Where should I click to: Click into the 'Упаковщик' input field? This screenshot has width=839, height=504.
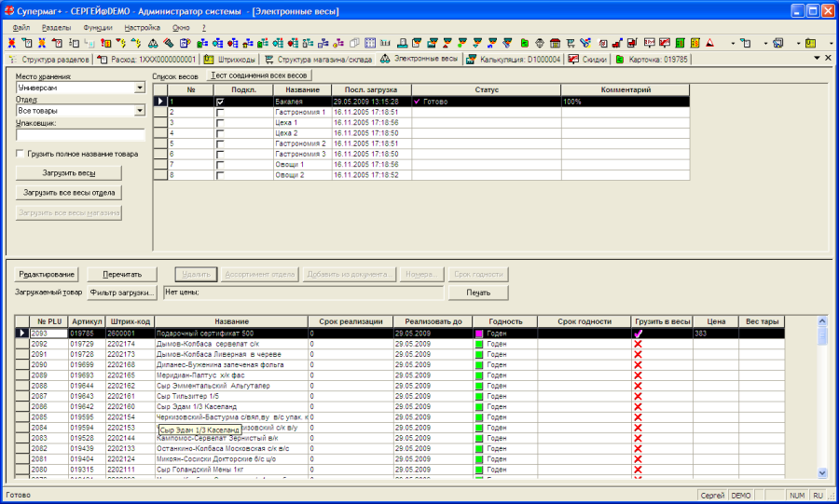coord(80,134)
